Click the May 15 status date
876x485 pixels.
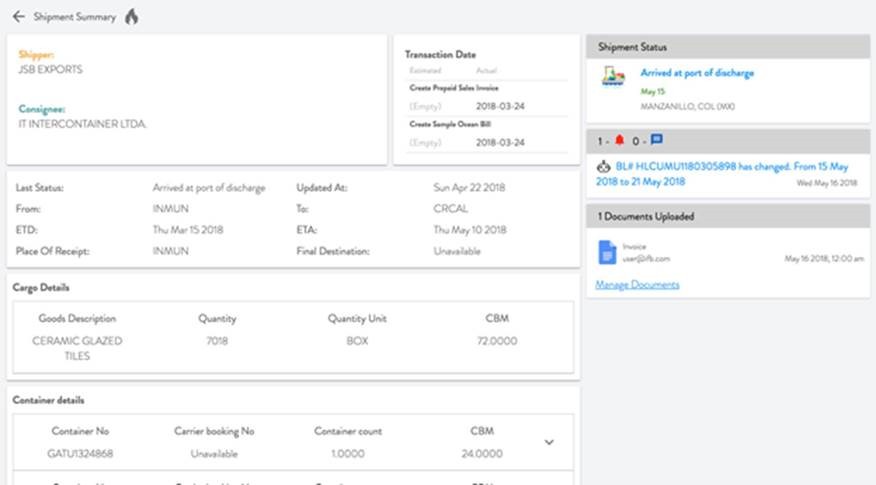653,91
